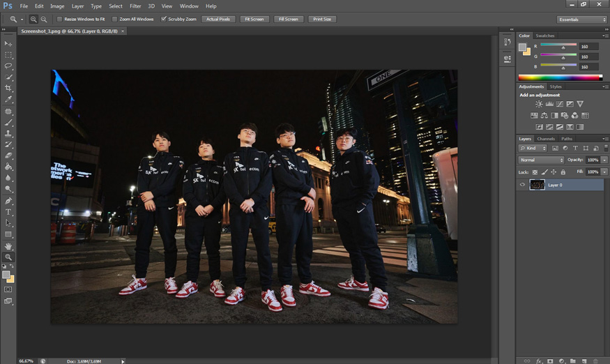The width and height of the screenshot is (610, 364).
Task: Enable Resize Windows to Fit checkbox
Action: pyautogui.click(x=59, y=20)
